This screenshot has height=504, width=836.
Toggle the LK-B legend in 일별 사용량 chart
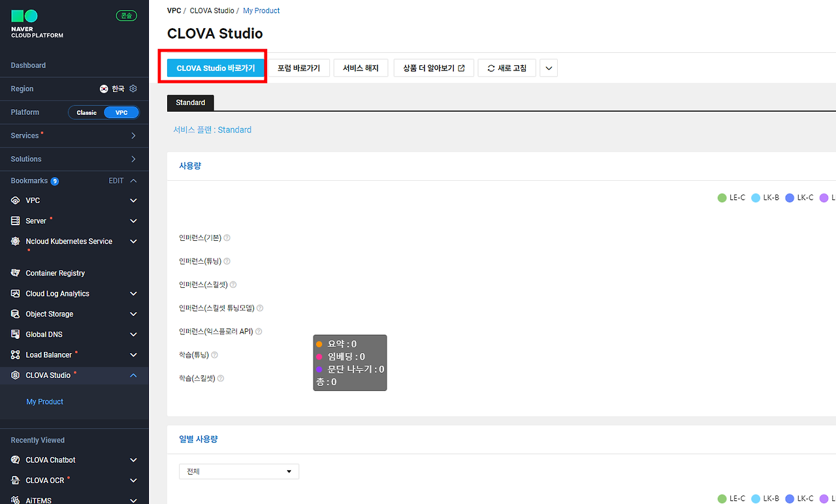(765, 499)
